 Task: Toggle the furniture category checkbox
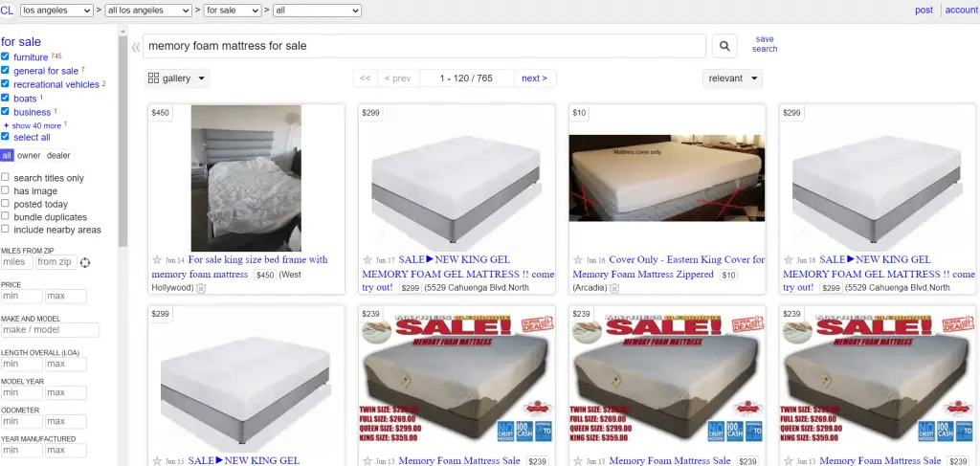tap(5, 56)
